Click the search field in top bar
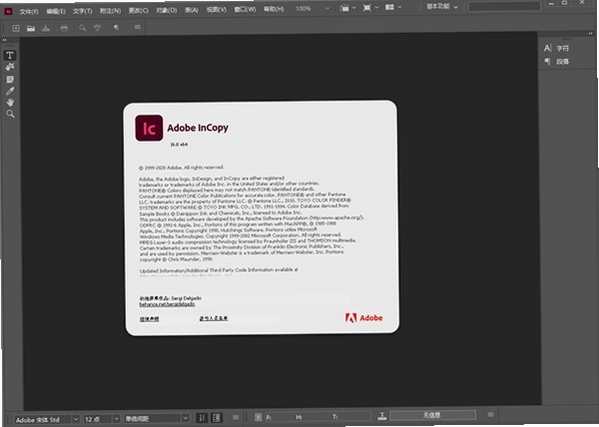 coord(504,6)
